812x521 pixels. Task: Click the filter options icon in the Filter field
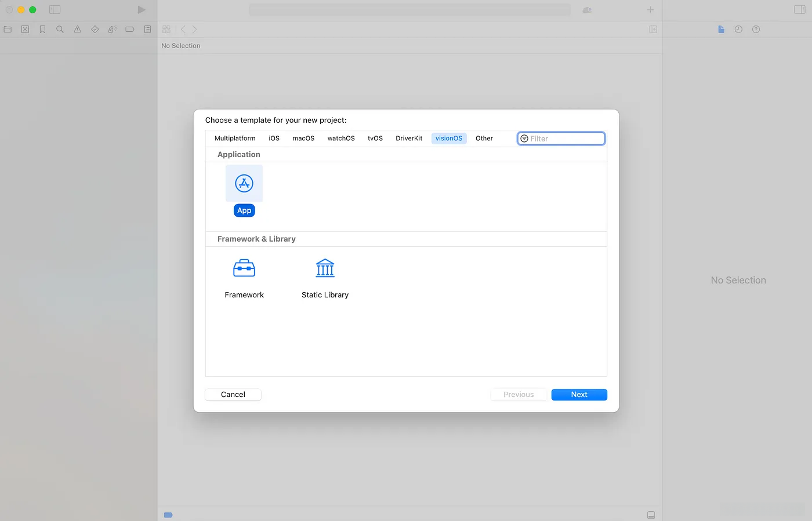(x=524, y=139)
